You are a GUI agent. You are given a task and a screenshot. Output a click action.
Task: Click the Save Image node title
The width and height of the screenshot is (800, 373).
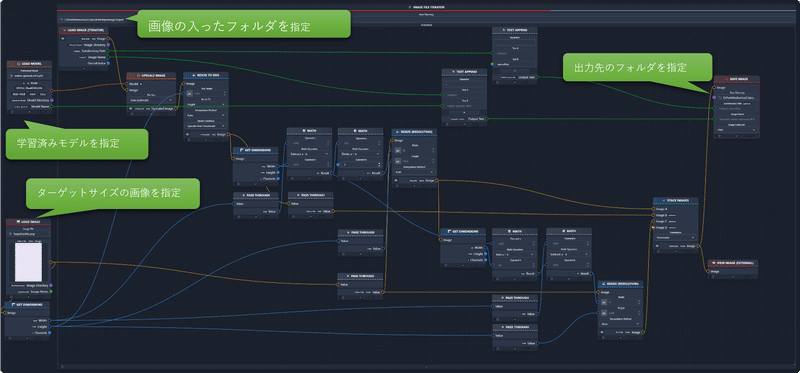739,79
